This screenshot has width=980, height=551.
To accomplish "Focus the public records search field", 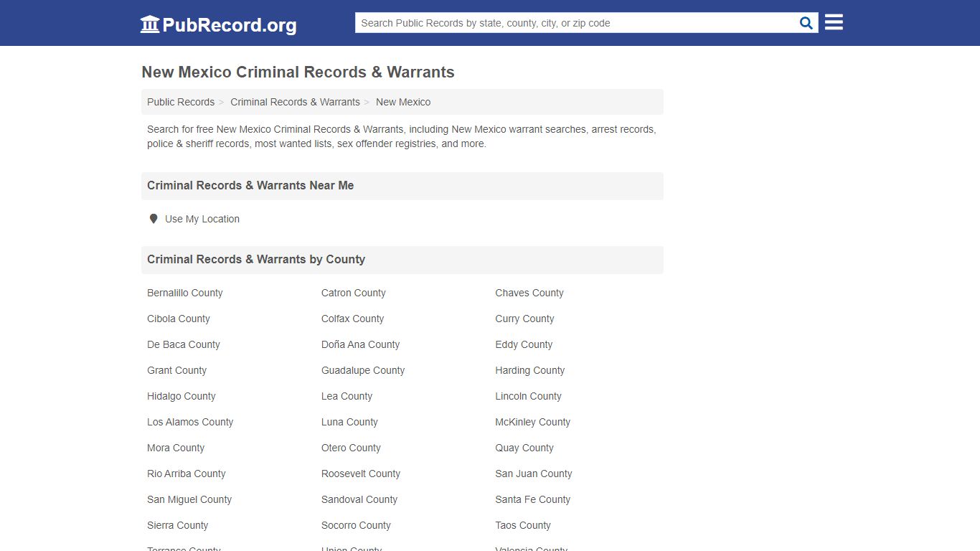I will 576,23.
